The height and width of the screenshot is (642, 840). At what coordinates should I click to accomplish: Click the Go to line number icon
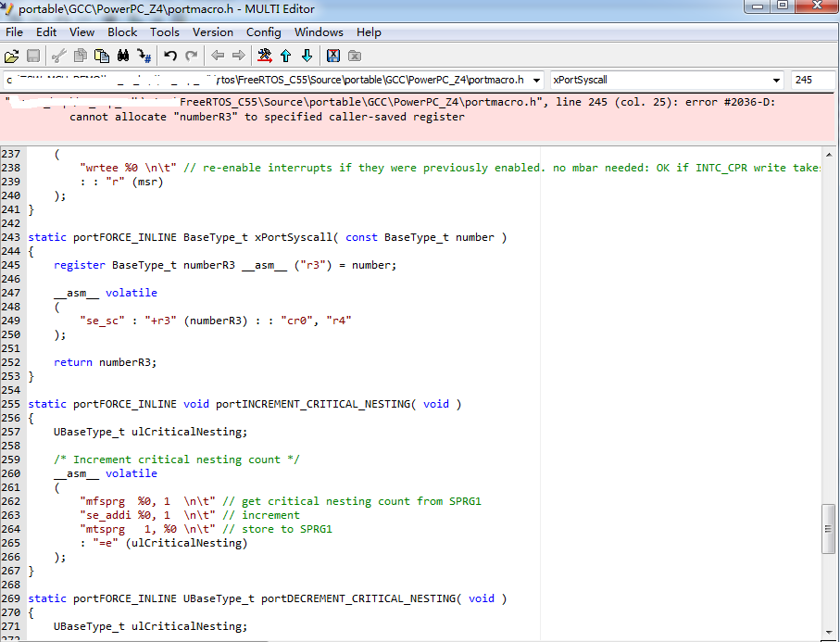(144, 56)
